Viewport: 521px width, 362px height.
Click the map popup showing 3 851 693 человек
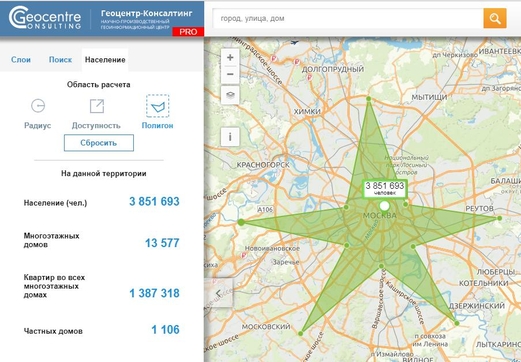coord(385,189)
